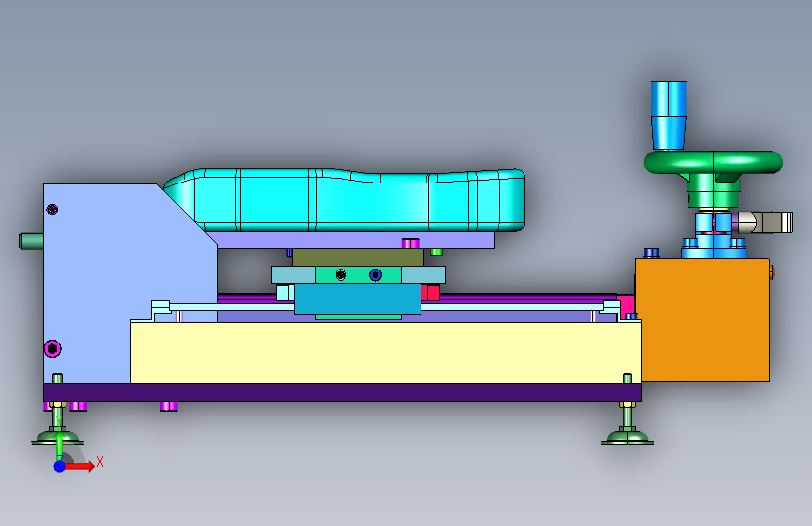Image resolution: width=812 pixels, height=526 pixels.
Task: Select the magenta bolt under the seat plate
Action: click(x=410, y=243)
